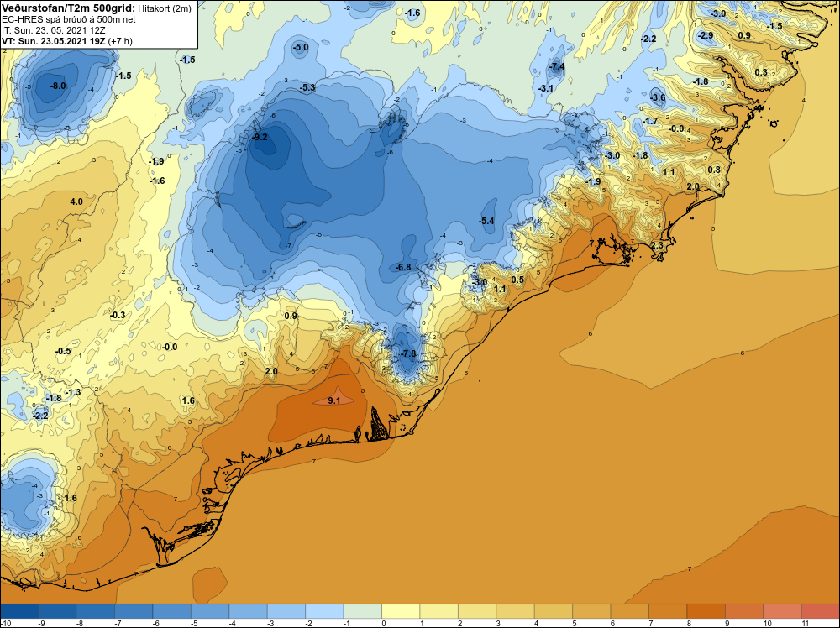
Task: Click the "-0.0" label beside "-1.7"
Action: pos(677,128)
